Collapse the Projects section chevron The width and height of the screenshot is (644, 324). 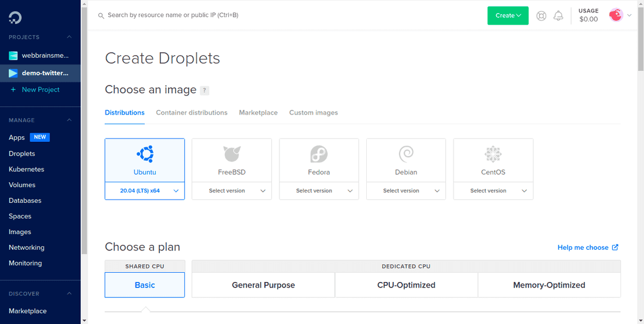click(x=69, y=37)
